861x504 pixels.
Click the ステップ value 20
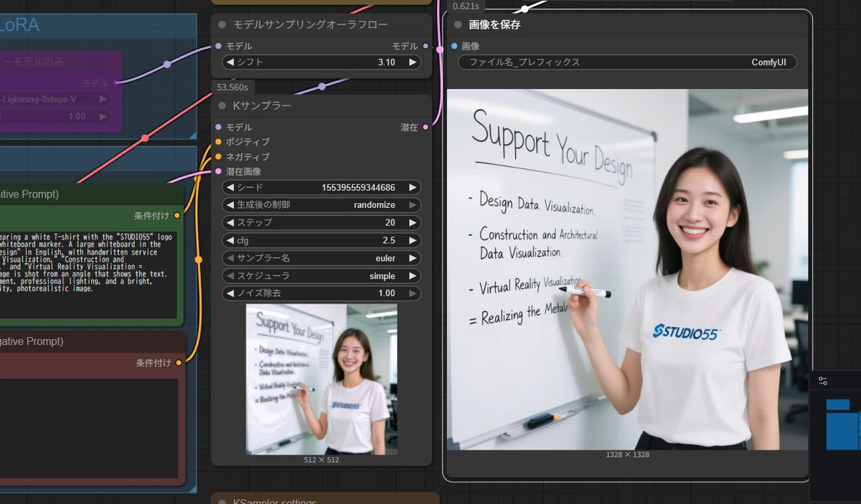(390, 222)
